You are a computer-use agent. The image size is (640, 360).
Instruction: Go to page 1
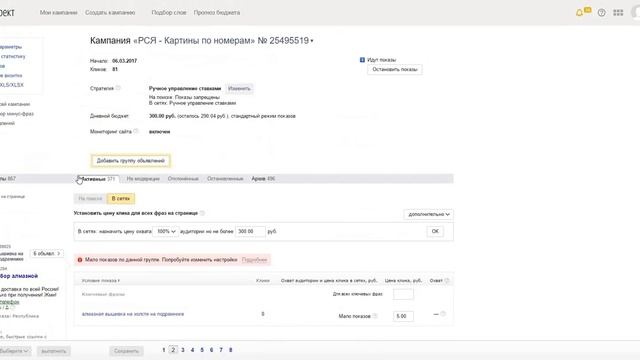pyautogui.click(x=164, y=350)
